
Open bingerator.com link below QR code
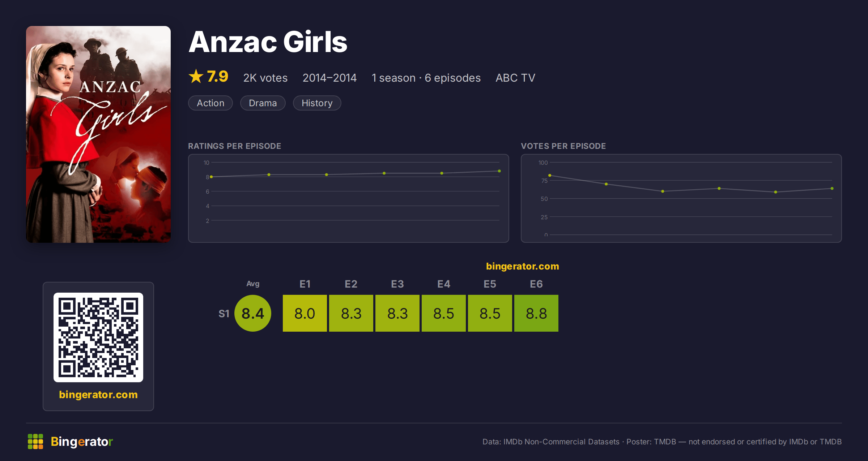[98, 395]
